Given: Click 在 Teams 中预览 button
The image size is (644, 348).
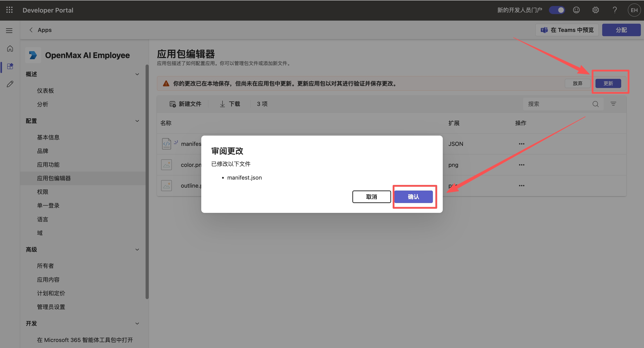Looking at the screenshot, I should [567, 30].
